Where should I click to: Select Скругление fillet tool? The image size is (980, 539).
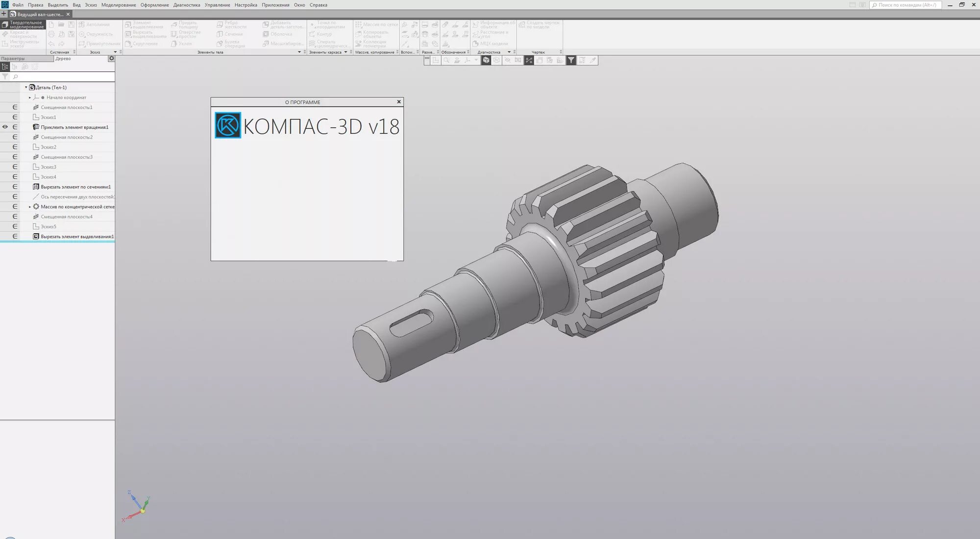point(142,44)
